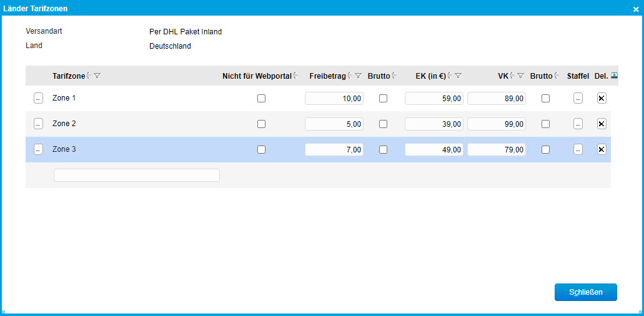Click the Zone 3 Freibetrag field showing 7,00

click(334, 150)
